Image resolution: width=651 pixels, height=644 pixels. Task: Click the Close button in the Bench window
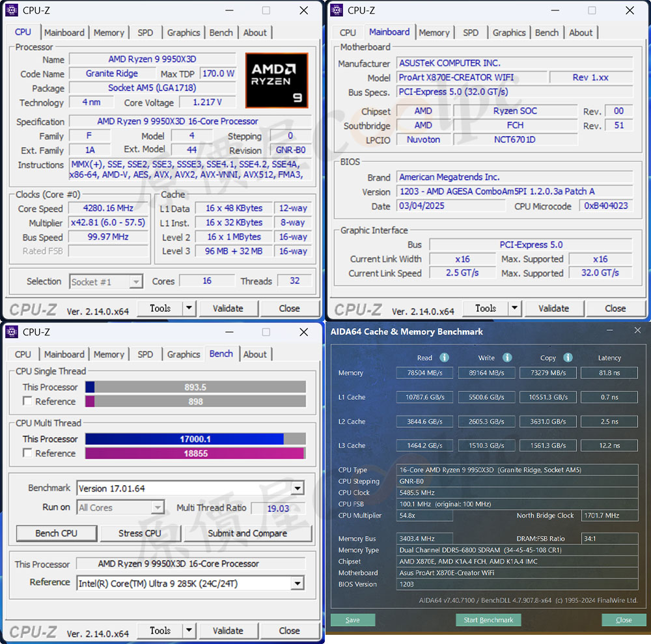click(x=289, y=630)
